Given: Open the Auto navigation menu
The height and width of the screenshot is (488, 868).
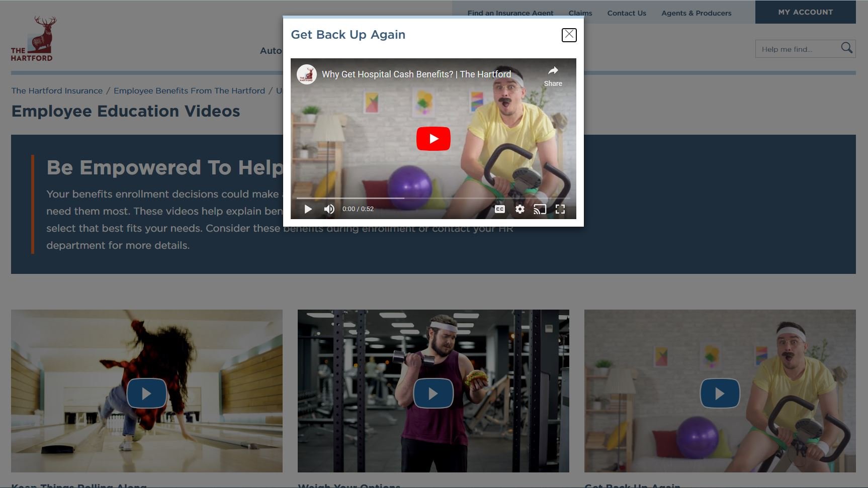Looking at the screenshot, I should pos(271,51).
